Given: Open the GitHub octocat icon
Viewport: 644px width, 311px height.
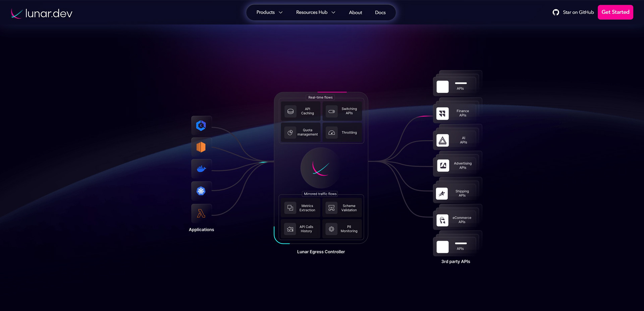Looking at the screenshot, I should click(556, 12).
